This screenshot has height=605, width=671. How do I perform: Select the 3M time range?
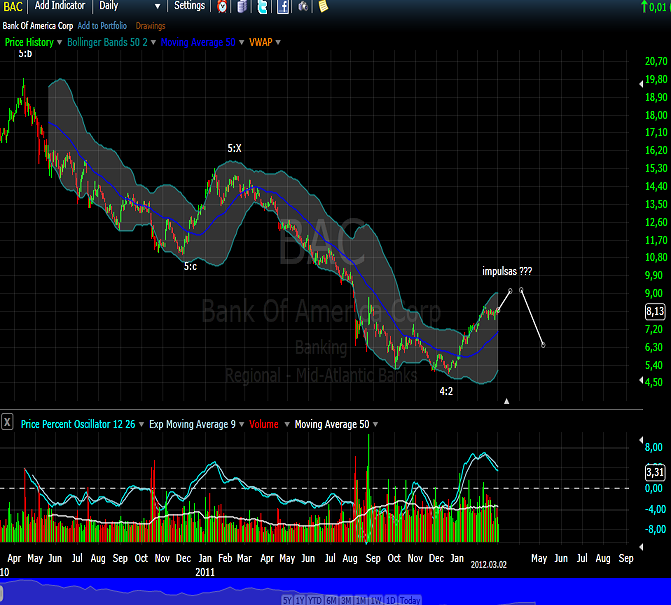[x=346, y=600]
